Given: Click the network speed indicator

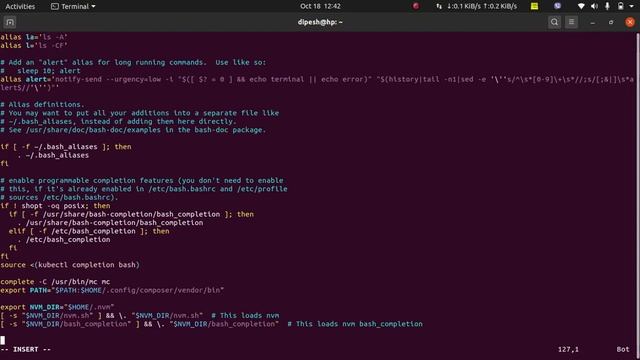Looking at the screenshot, I should (477, 6).
